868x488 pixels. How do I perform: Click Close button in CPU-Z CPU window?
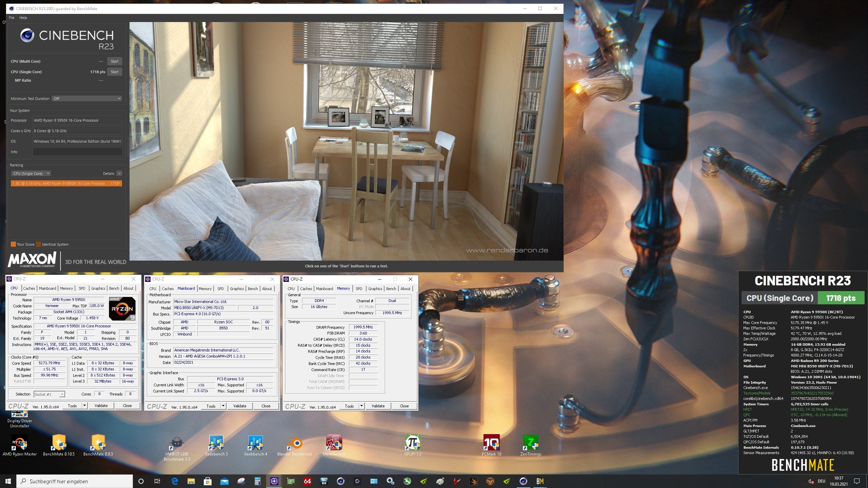pyautogui.click(x=127, y=406)
